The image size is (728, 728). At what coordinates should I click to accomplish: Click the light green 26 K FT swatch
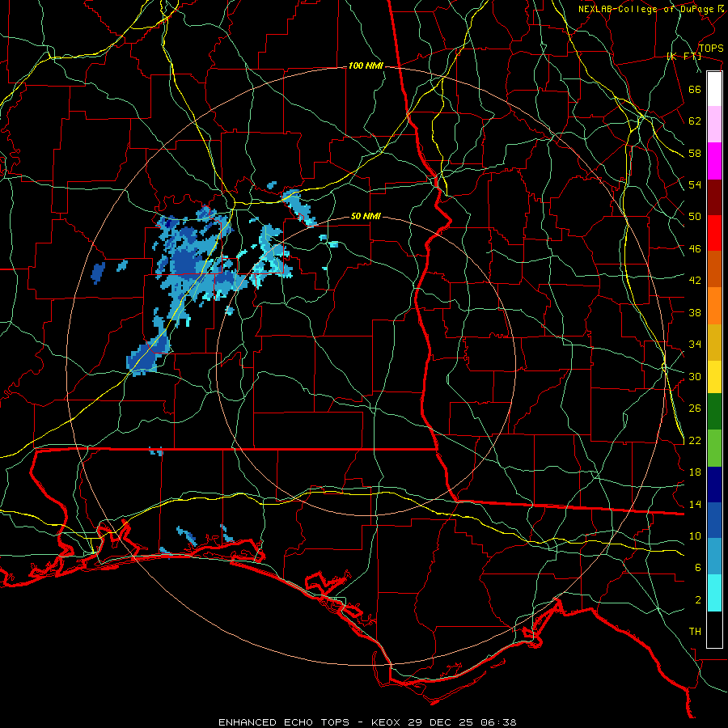(714, 448)
